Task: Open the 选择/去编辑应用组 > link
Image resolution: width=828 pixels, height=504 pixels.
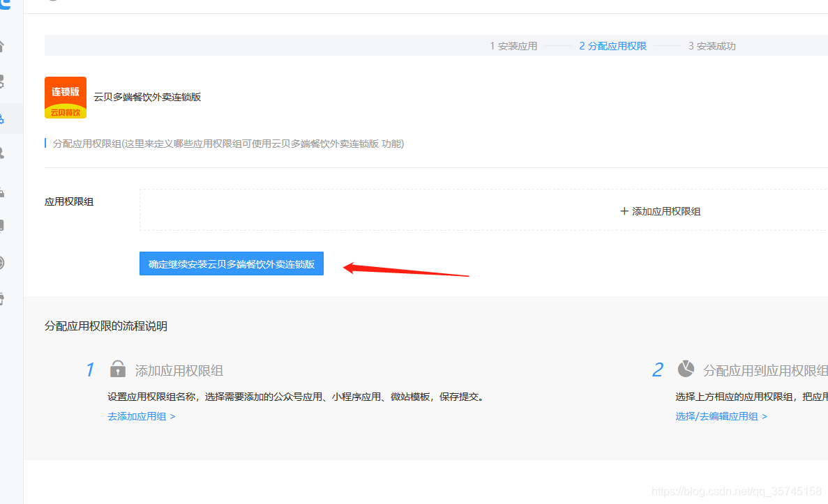Action: tap(721, 416)
